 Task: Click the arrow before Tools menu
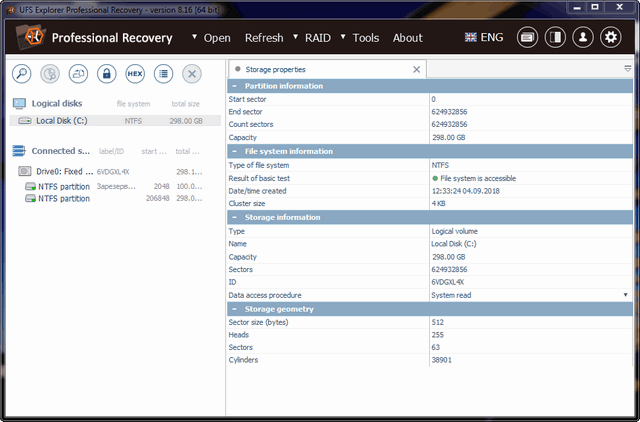(343, 37)
